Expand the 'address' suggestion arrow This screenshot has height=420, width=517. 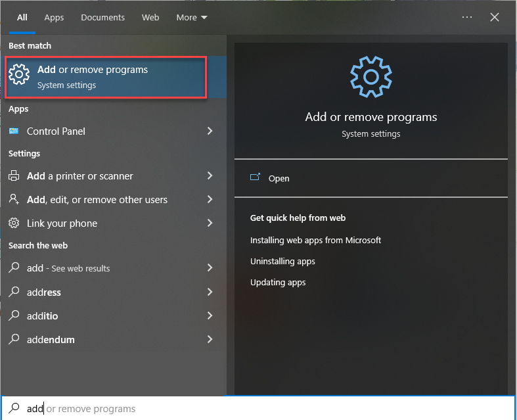(x=210, y=292)
